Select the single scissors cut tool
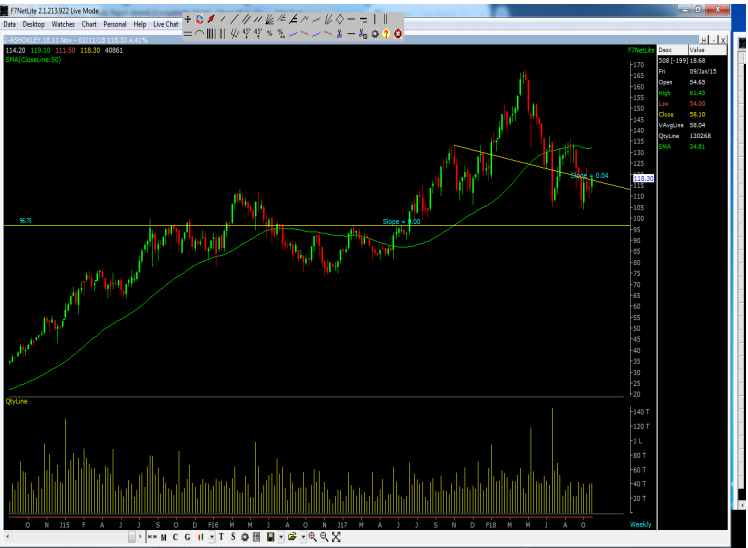Screen dimensions: 748x548 pos(339,33)
